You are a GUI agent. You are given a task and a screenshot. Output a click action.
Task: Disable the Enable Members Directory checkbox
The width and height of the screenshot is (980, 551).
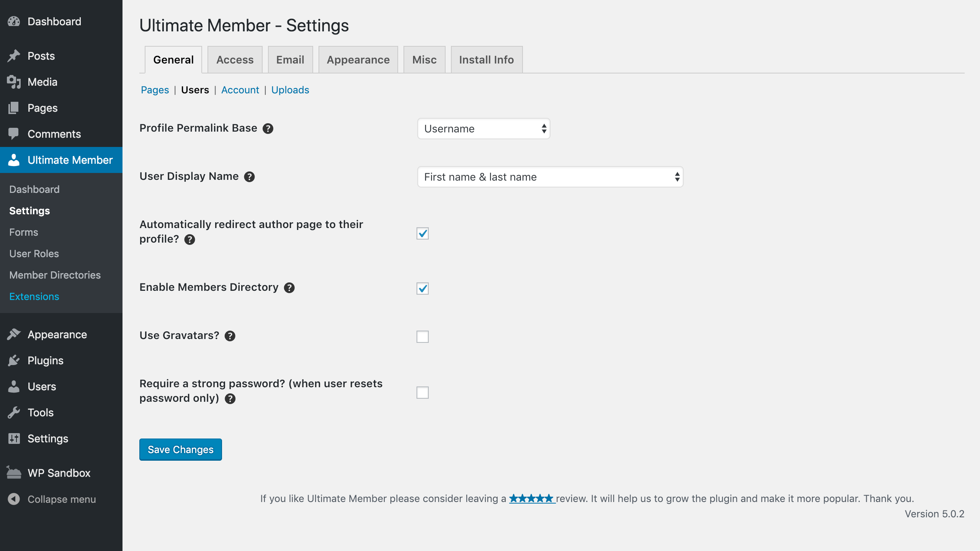422,289
